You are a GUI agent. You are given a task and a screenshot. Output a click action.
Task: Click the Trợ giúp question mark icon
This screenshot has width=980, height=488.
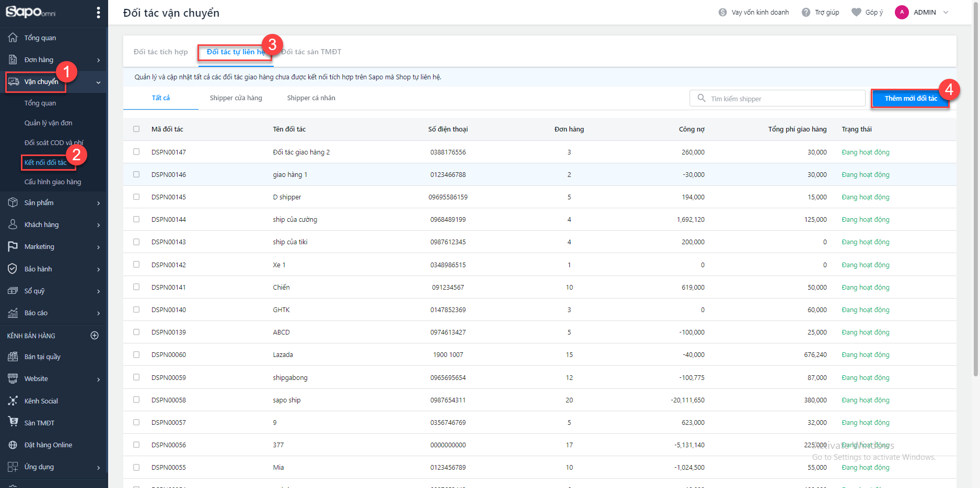pos(806,12)
